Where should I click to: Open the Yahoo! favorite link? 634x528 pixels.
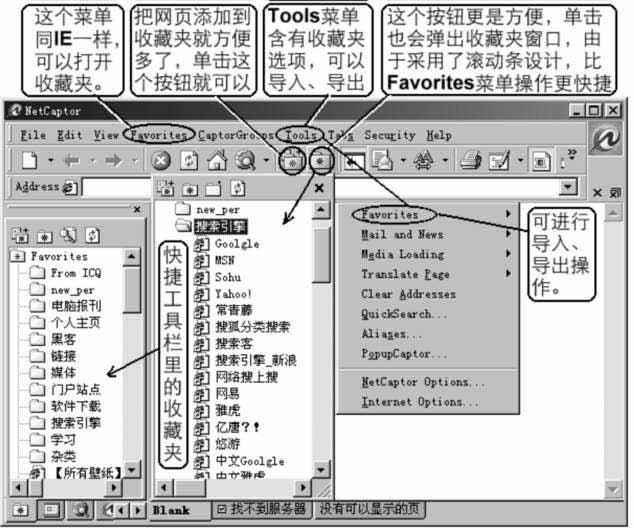point(233,294)
